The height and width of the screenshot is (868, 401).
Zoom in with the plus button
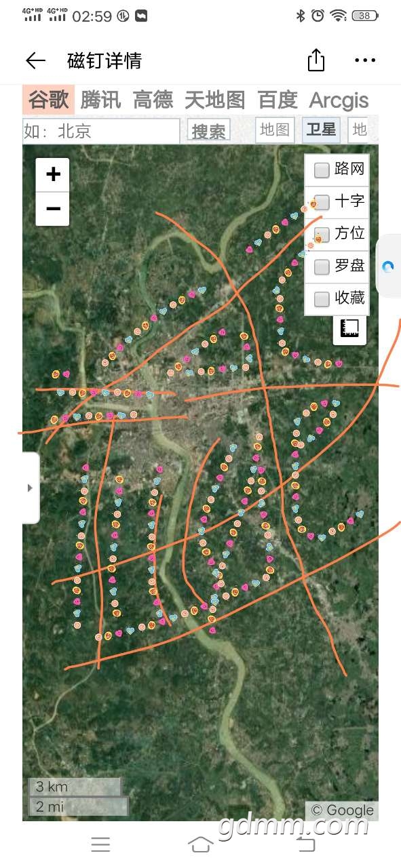pyautogui.click(x=53, y=175)
